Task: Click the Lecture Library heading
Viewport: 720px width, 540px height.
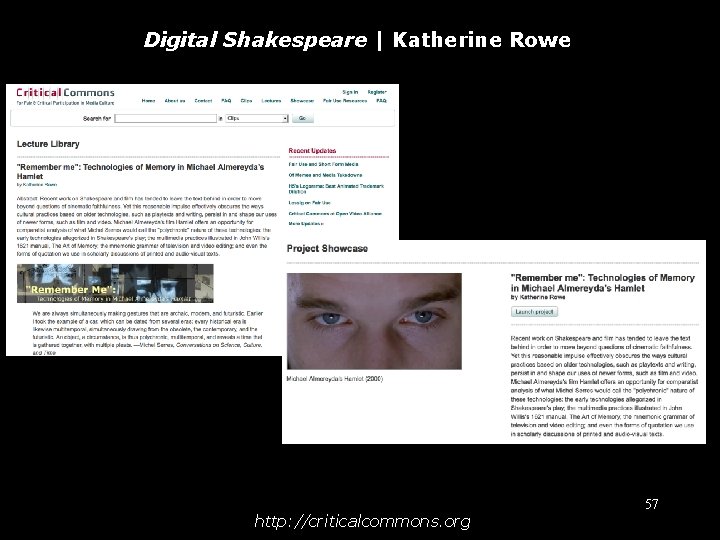Action: click(48, 144)
